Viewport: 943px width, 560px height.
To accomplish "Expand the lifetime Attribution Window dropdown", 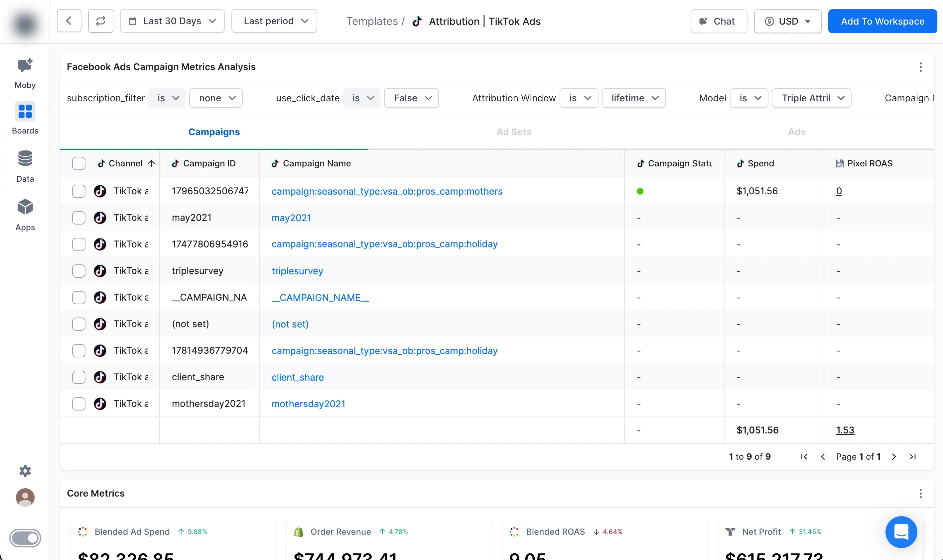I will click(633, 98).
